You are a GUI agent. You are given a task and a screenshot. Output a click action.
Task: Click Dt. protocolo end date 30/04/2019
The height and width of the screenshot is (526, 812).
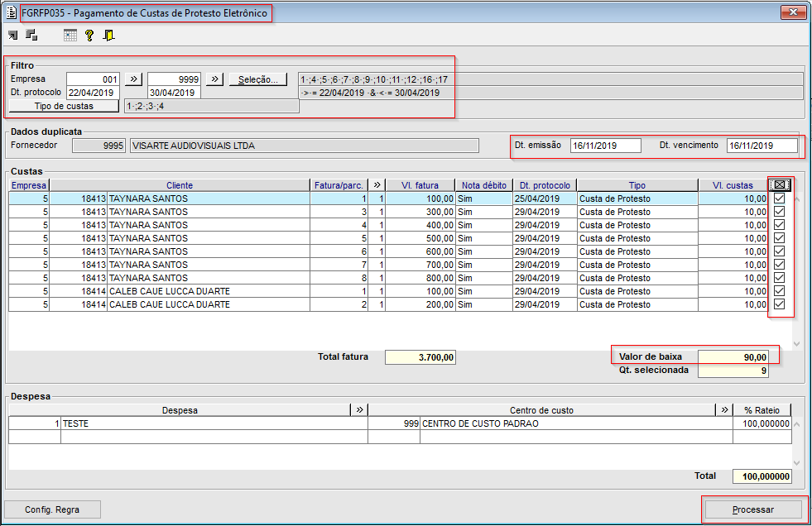click(174, 93)
